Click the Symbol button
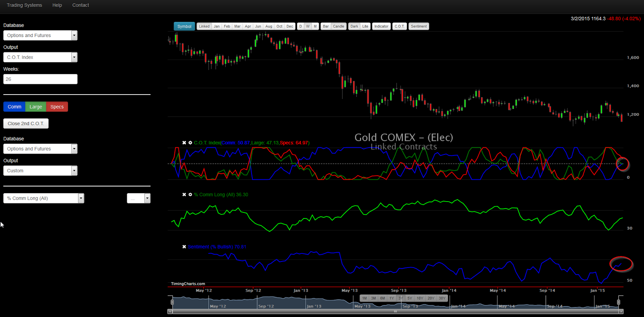The height and width of the screenshot is (317, 644). coord(184,26)
